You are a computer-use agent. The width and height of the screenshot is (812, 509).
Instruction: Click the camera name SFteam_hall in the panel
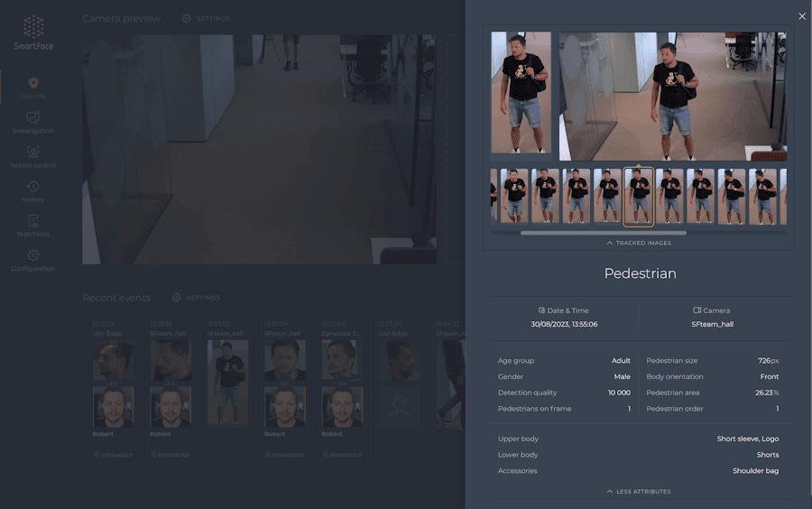[712, 324]
